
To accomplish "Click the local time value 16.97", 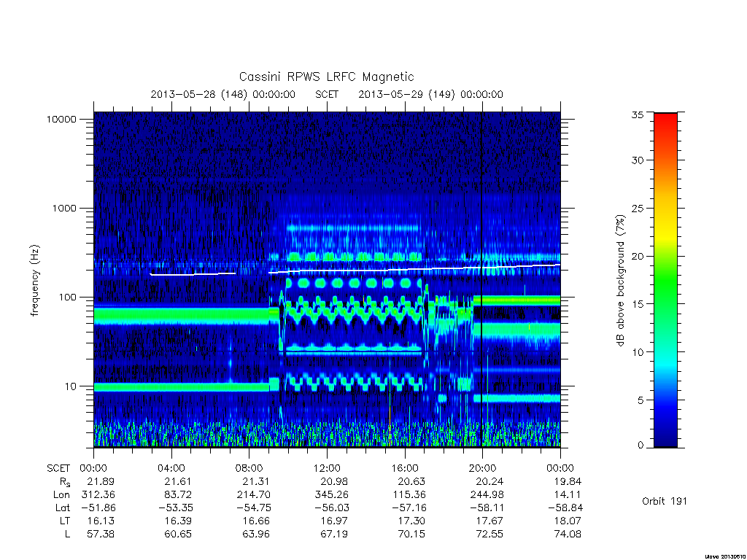I will 334,521.
